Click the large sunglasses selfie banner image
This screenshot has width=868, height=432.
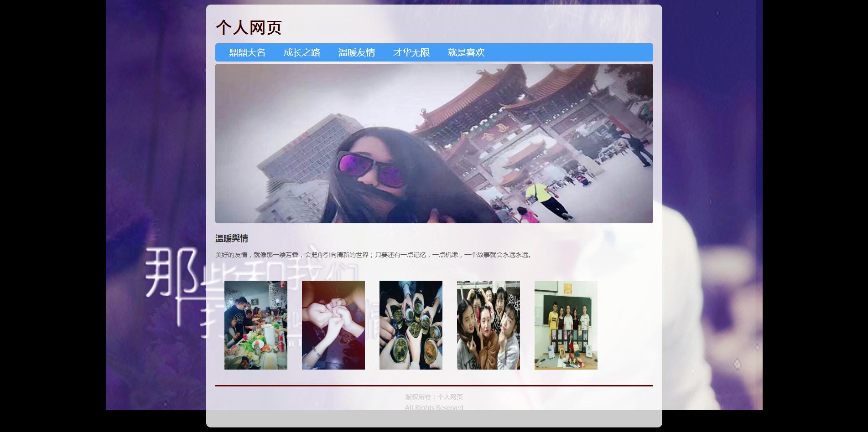(434, 144)
